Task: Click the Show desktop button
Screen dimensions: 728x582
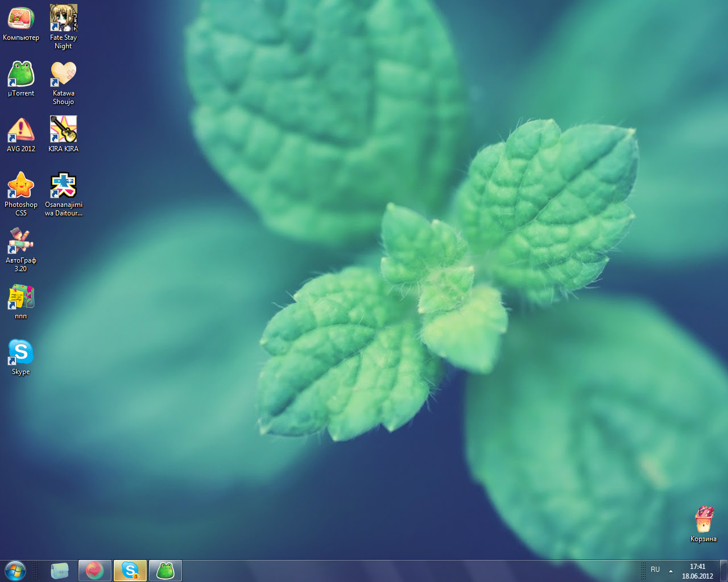Action: (x=723, y=571)
